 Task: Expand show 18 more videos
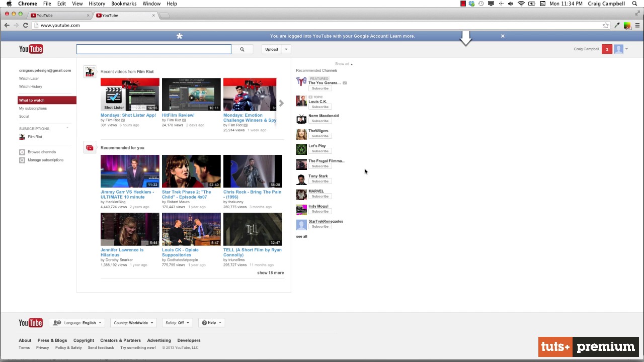coord(270,273)
